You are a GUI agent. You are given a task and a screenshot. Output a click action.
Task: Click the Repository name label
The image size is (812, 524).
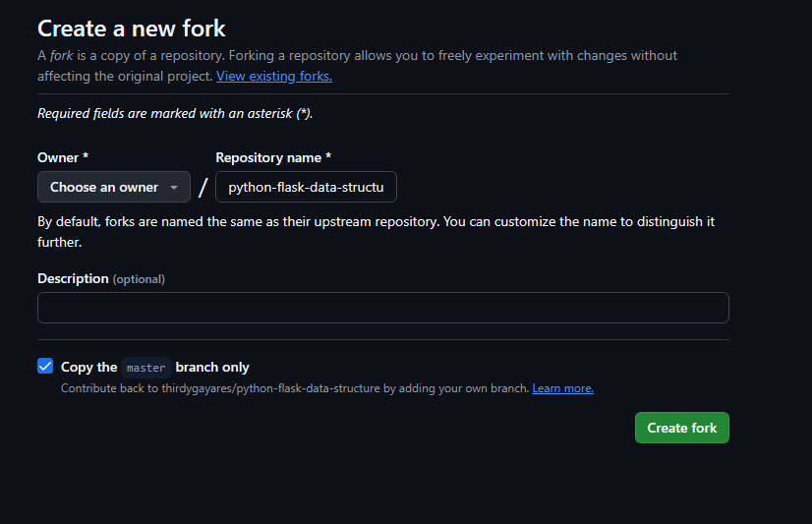tap(273, 157)
